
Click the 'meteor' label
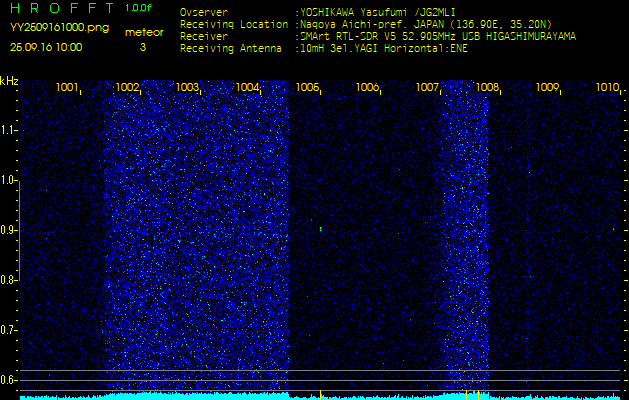point(144,33)
